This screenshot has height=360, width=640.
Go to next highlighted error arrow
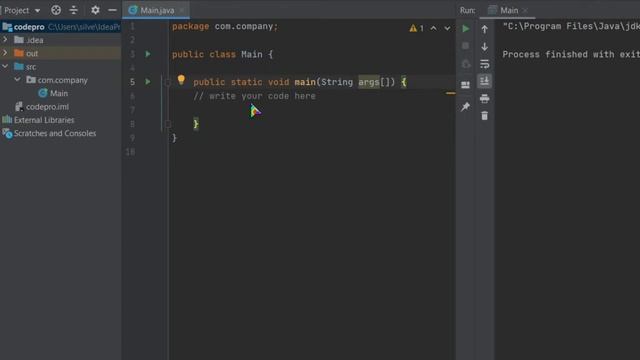pos(447,28)
